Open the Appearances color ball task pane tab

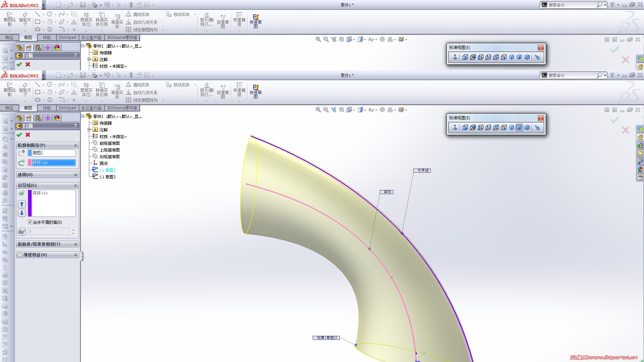click(x=640, y=169)
